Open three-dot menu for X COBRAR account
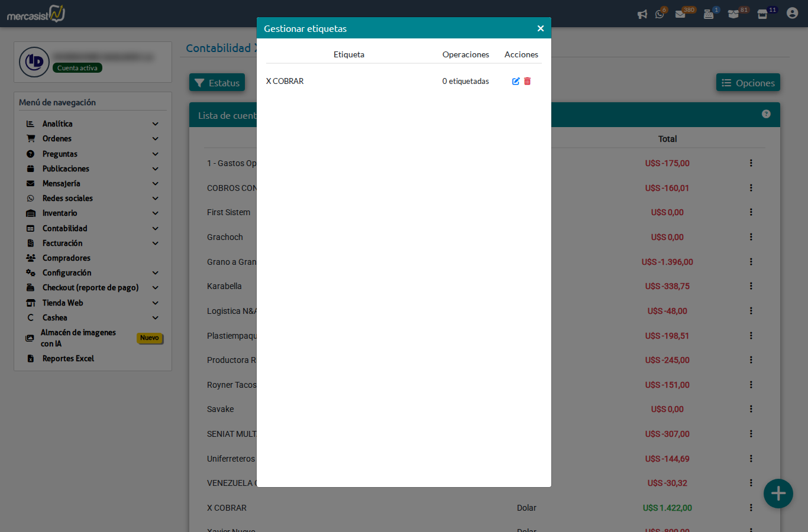The height and width of the screenshot is (532, 808). pyautogui.click(x=751, y=508)
